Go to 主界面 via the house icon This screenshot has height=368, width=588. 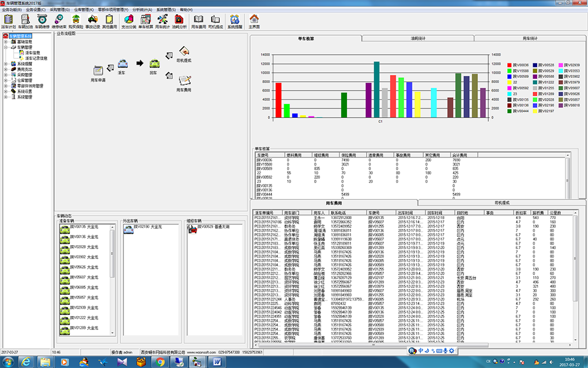tap(254, 20)
